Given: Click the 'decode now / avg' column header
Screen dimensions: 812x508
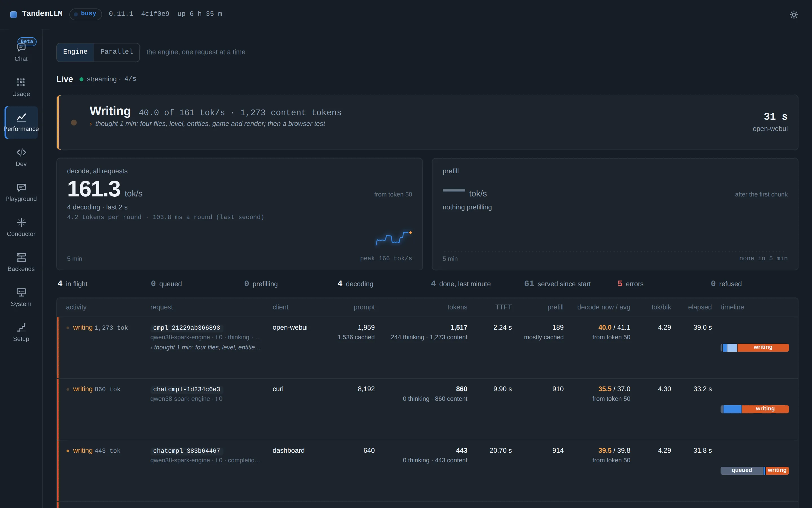Looking at the screenshot, I should click(x=603, y=307).
